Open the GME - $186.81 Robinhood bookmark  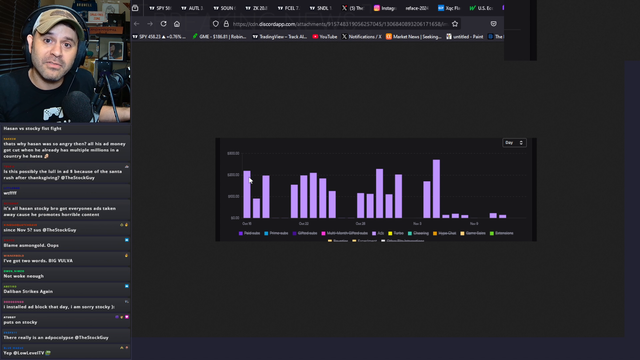(x=219, y=37)
